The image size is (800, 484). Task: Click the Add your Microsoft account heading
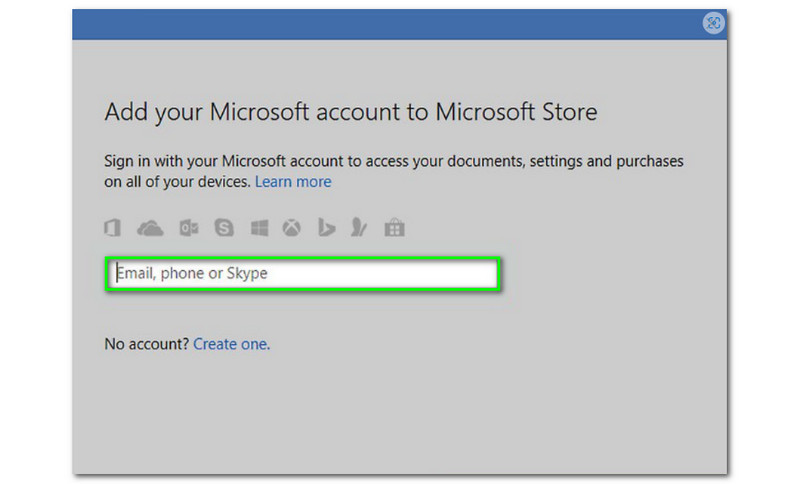[x=350, y=112]
